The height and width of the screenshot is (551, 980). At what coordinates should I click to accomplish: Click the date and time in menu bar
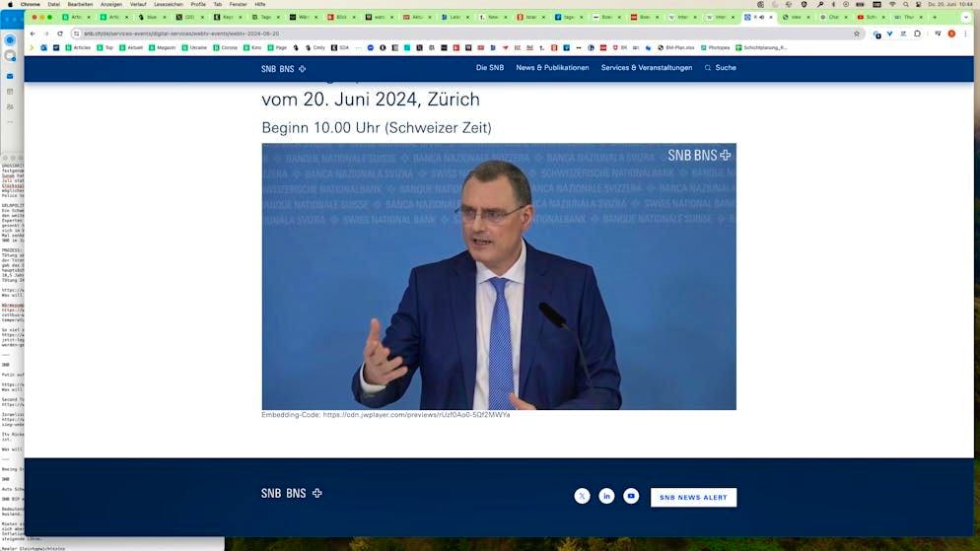(950, 4)
